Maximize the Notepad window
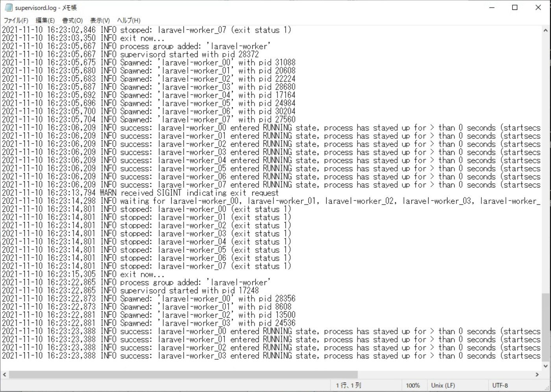The image size is (551, 392). click(515, 7)
